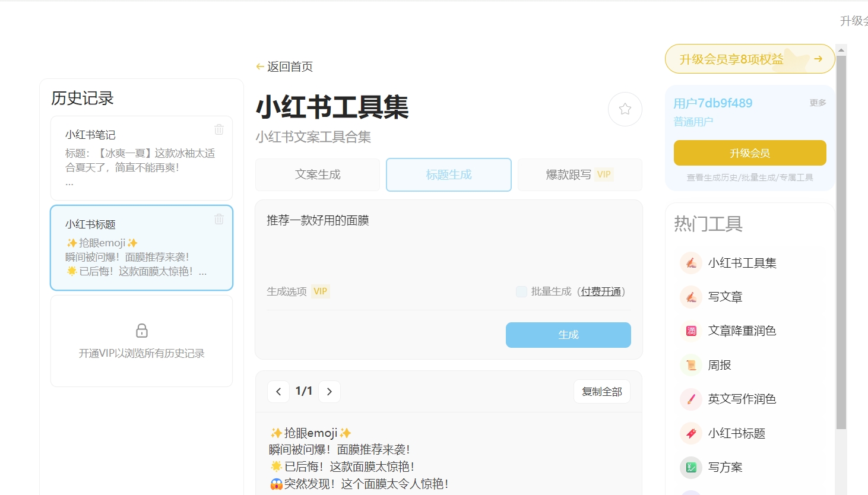Open 小红书工具集 from the hot tools list
Viewport: 868px width, 495px height.
pos(690,262)
